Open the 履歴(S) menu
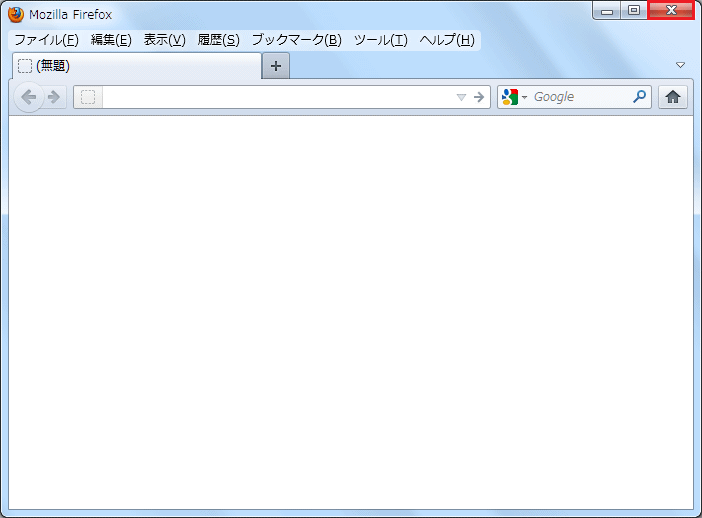Screen dimensions: 702x518 [218, 40]
